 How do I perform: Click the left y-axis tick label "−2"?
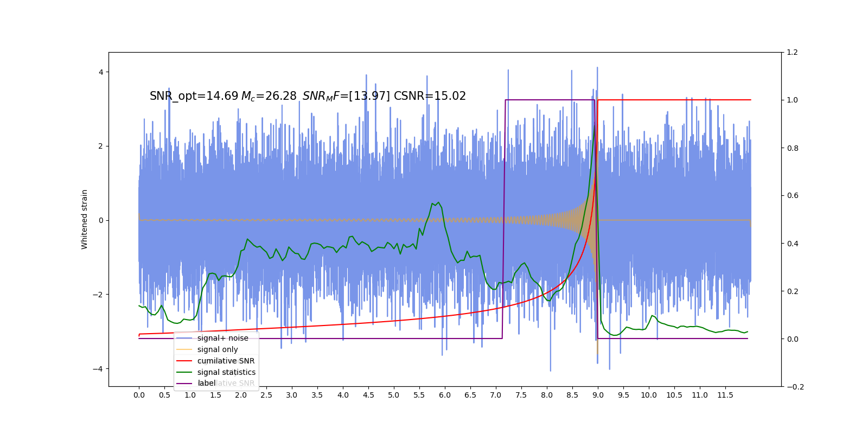(98, 295)
